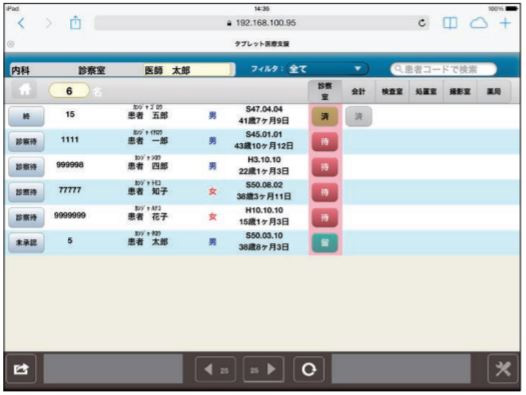Click 未承認 button for patient 5
The height and width of the screenshot is (395, 526).
[26, 243]
